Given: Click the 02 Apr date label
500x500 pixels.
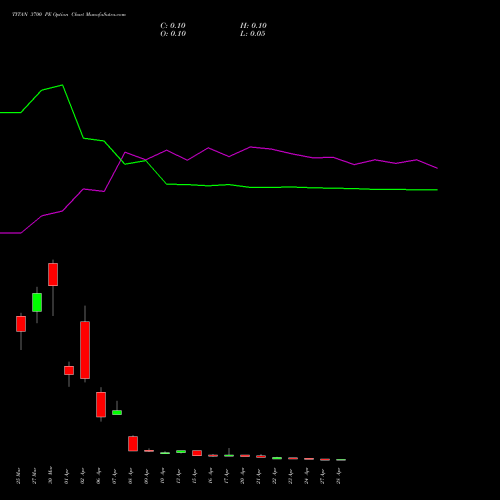Looking at the screenshot, I should 82,476.
